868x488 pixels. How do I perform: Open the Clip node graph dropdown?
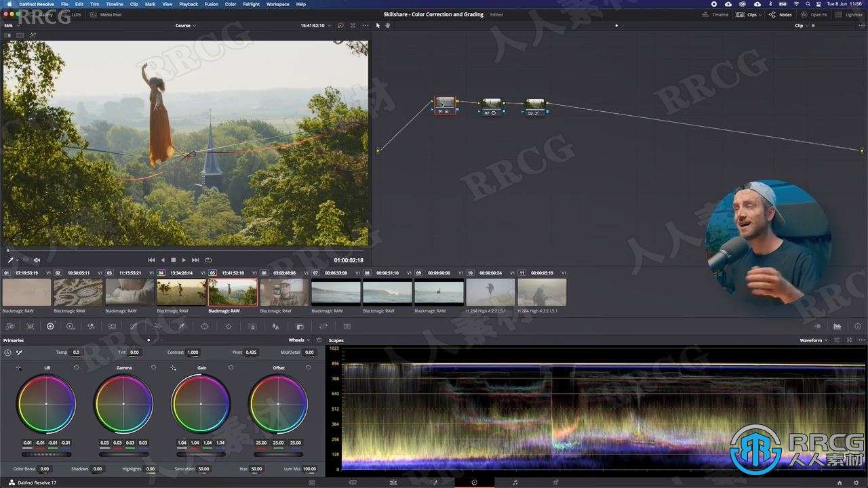pyautogui.click(x=802, y=26)
